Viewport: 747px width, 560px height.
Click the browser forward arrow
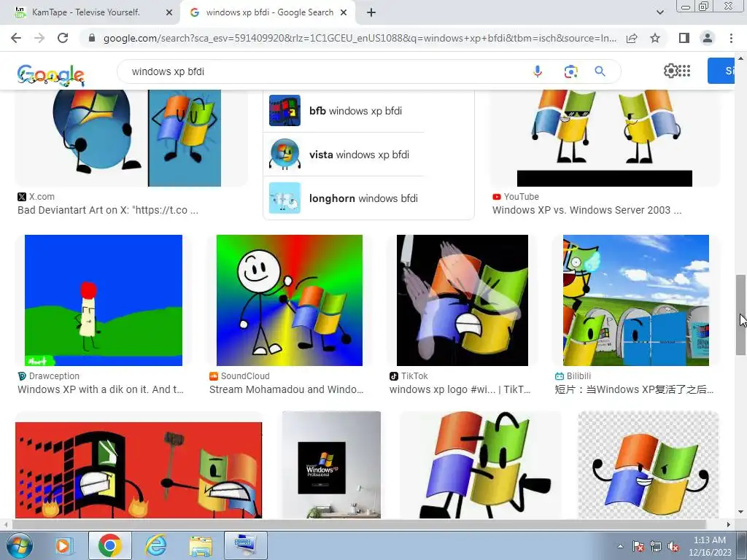[39, 38]
